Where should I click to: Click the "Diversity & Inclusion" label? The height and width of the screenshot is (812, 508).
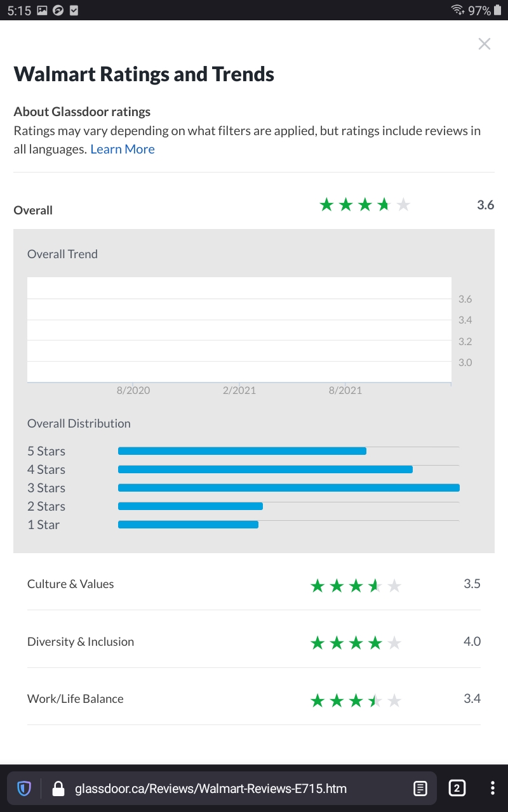(81, 641)
